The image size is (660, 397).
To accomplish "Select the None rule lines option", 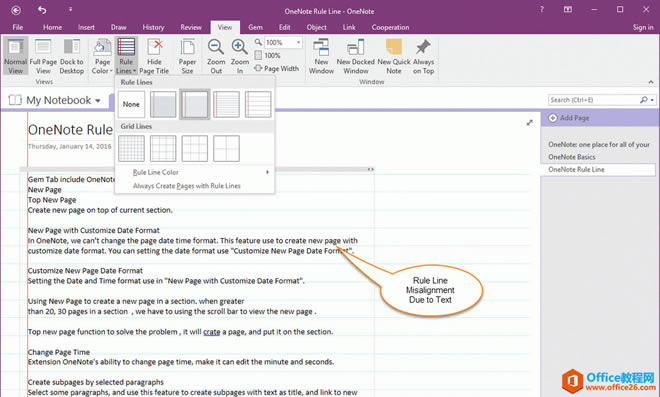I will click(131, 104).
